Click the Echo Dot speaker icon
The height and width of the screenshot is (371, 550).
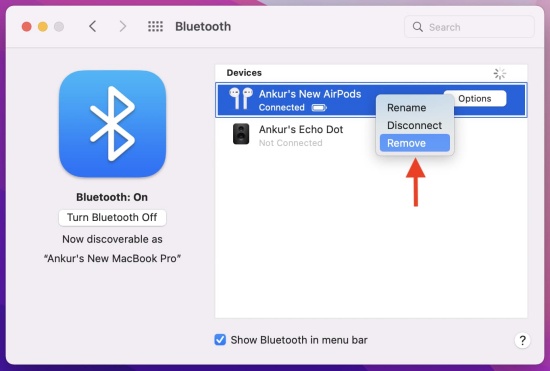click(x=241, y=134)
